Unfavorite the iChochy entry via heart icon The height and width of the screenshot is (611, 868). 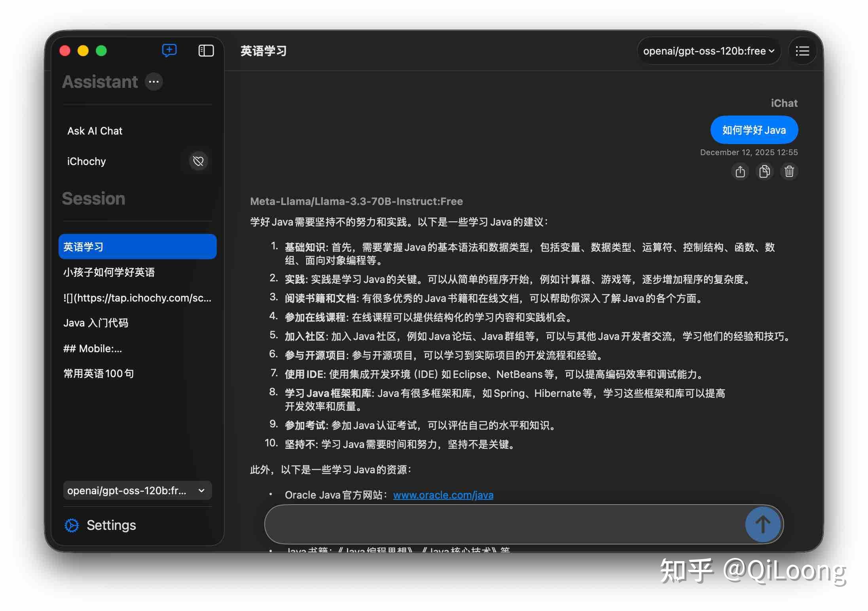(x=198, y=161)
